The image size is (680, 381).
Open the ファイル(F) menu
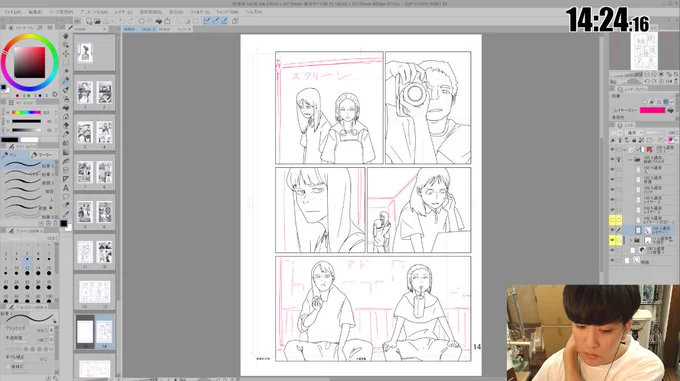click(x=12, y=12)
